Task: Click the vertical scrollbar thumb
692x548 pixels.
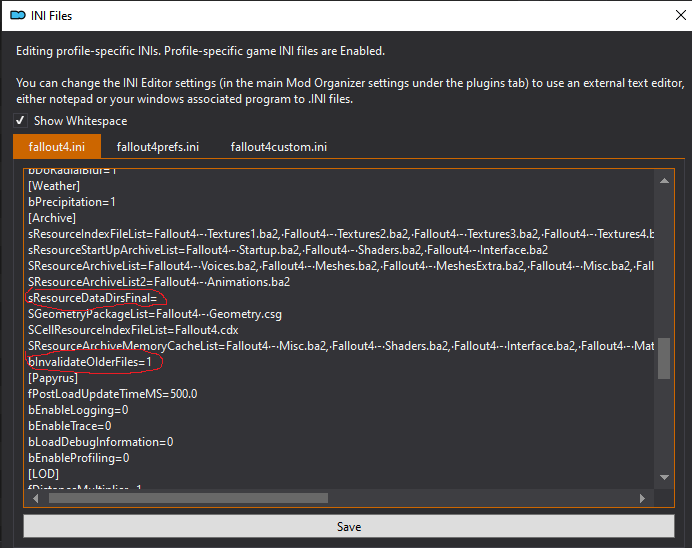Action: 664,358
